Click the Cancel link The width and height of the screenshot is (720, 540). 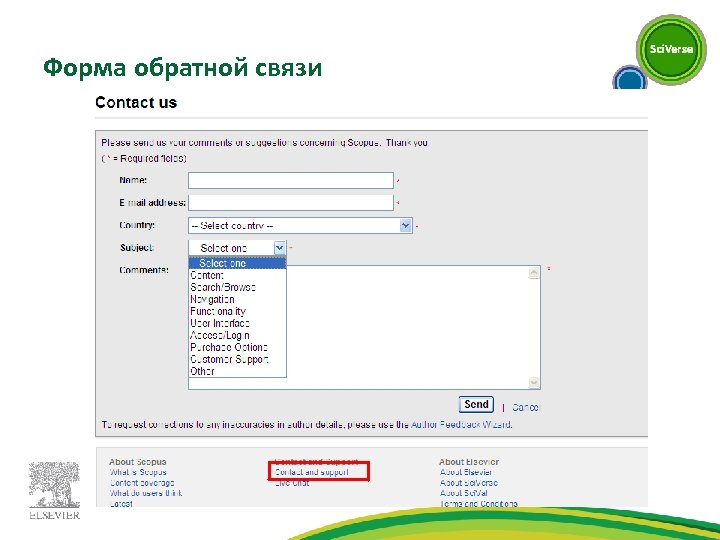525,407
